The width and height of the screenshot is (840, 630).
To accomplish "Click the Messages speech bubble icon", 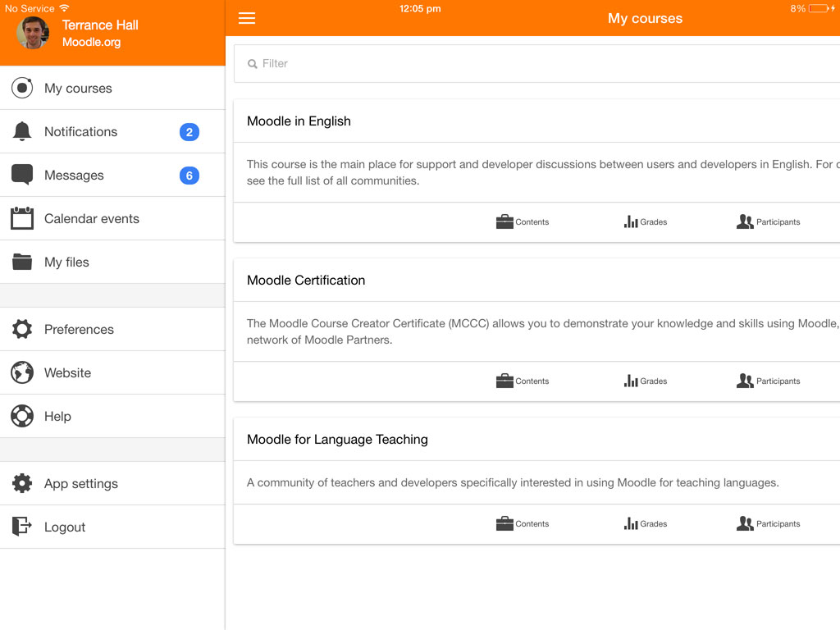I will click(22, 175).
